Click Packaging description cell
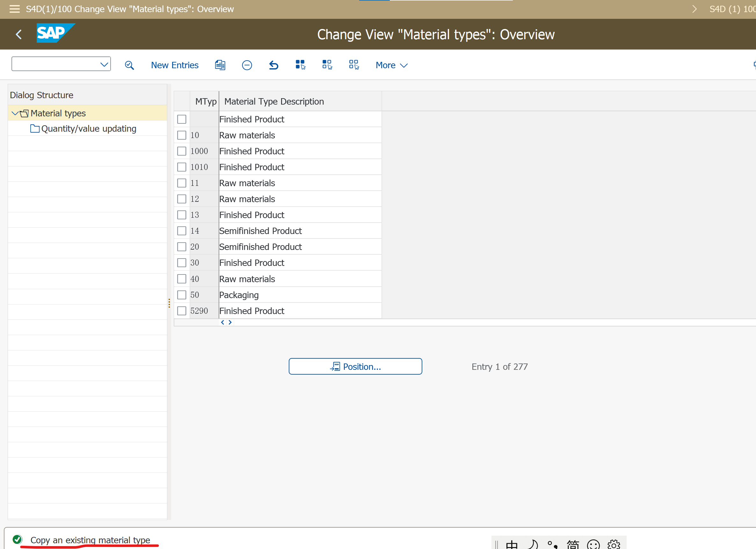The image size is (756, 549). (x=300, y=295)
